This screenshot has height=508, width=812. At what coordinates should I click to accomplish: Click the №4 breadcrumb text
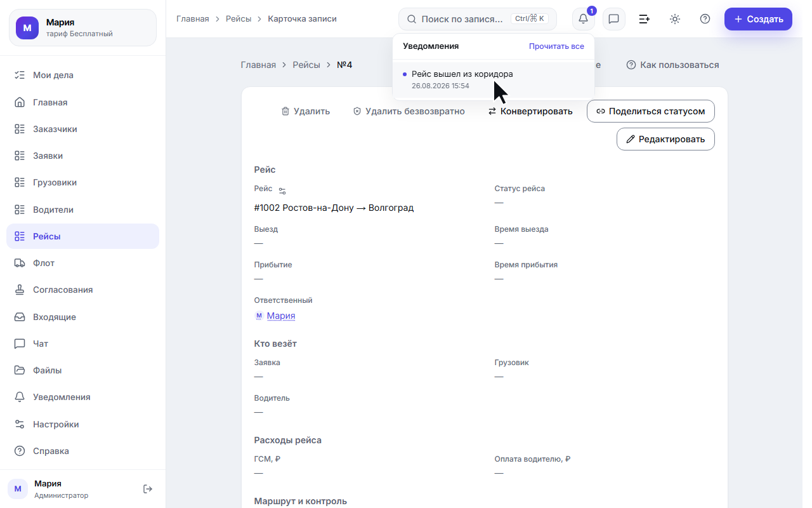(x=344, y=65)
